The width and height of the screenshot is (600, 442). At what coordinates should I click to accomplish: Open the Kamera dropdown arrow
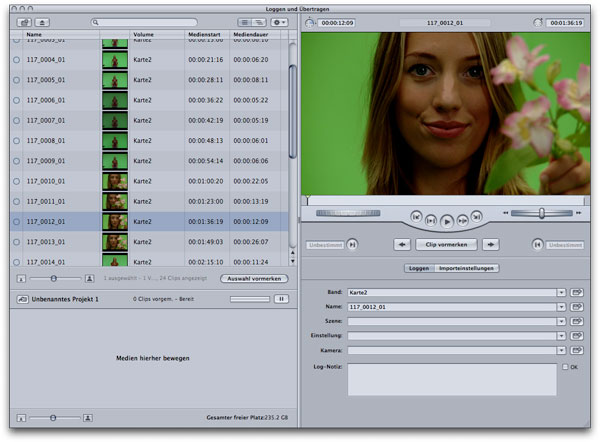coord(561,351)
